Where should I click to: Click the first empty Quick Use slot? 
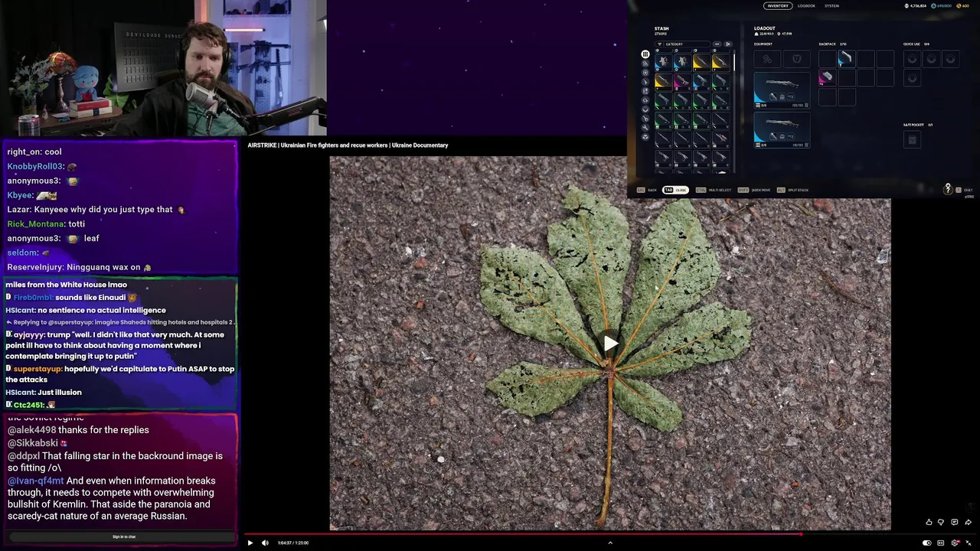coord(912,59)
